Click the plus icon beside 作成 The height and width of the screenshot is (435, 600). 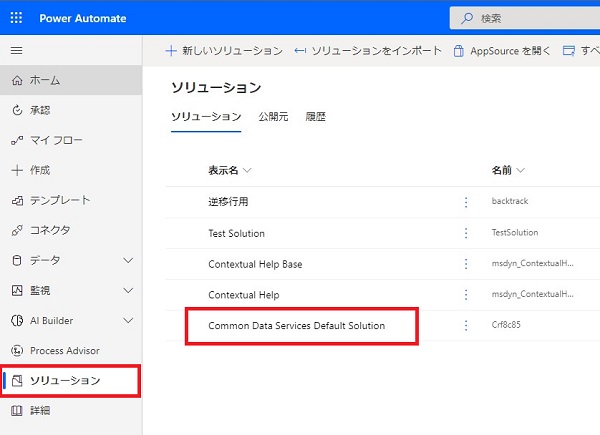(17, 170)
